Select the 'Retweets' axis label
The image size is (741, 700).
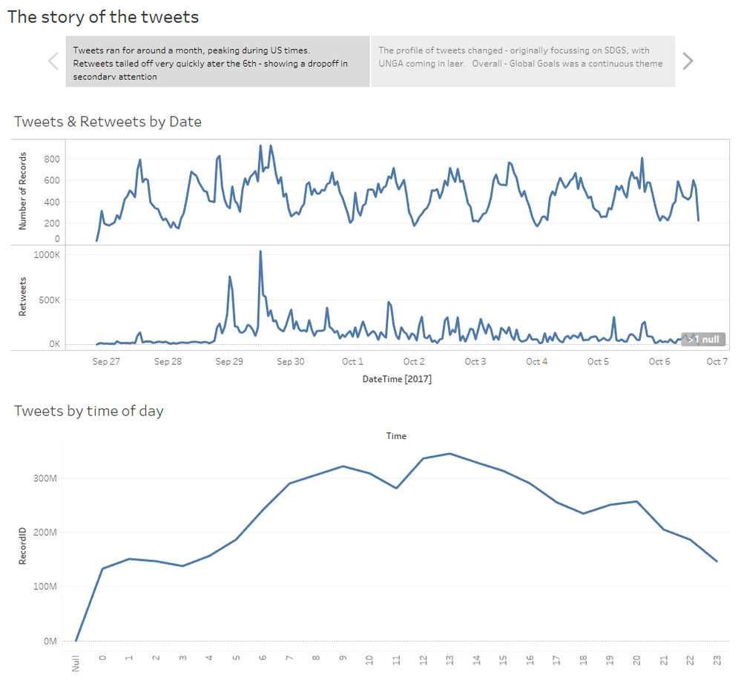click(22, 297)
